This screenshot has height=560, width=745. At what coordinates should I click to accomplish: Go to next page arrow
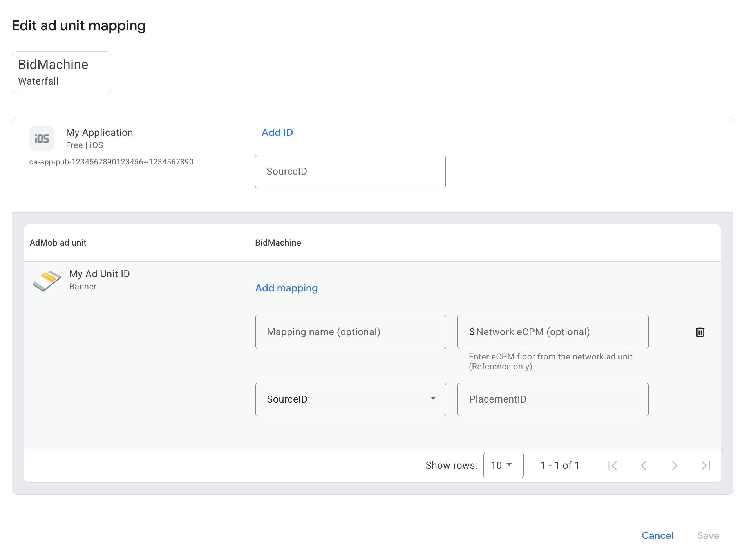pos(674,465)
